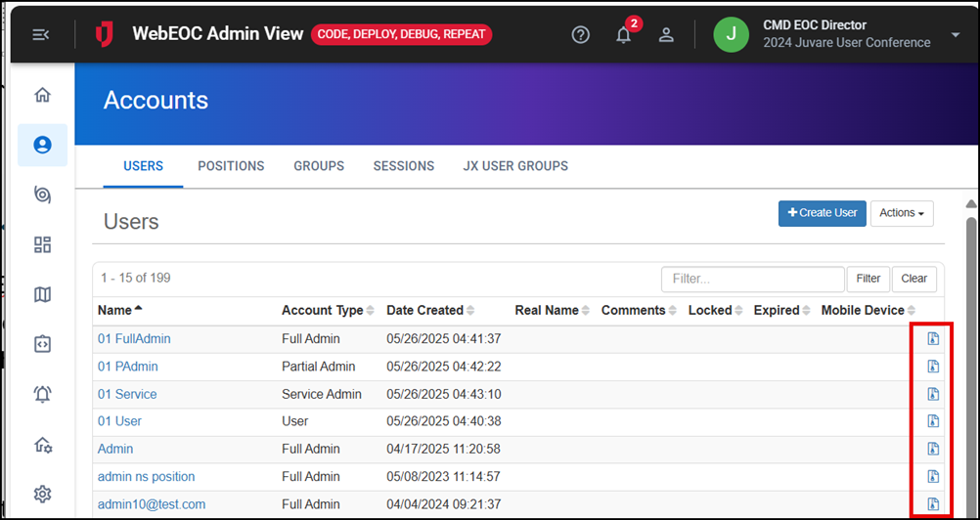This screenshot has height=520, width=980.
Task: Expand the Actions dropdown
Action: (902, 213)
